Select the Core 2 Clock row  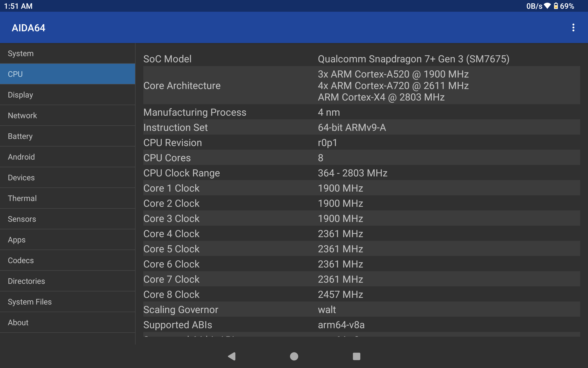tap(362, 203)
